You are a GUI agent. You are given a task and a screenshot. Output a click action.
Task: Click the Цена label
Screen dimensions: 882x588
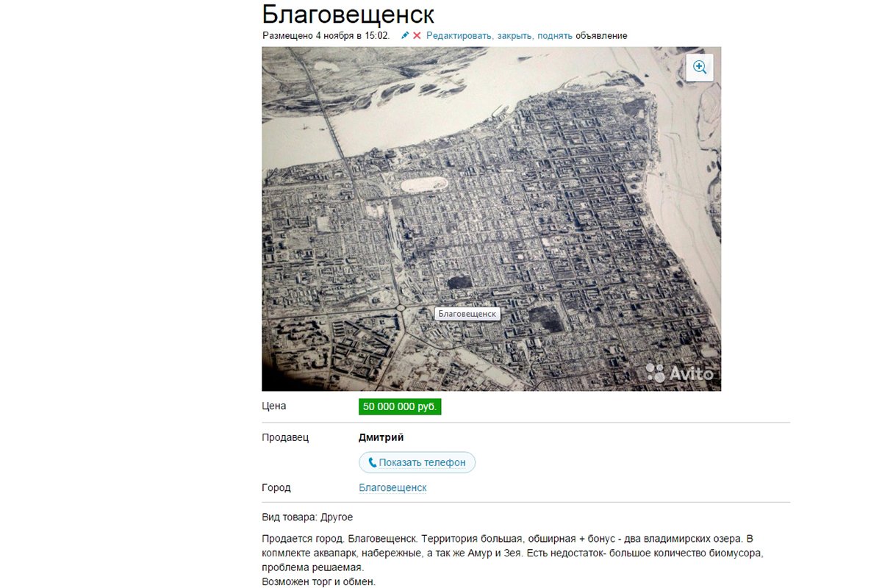coord(274,406)
